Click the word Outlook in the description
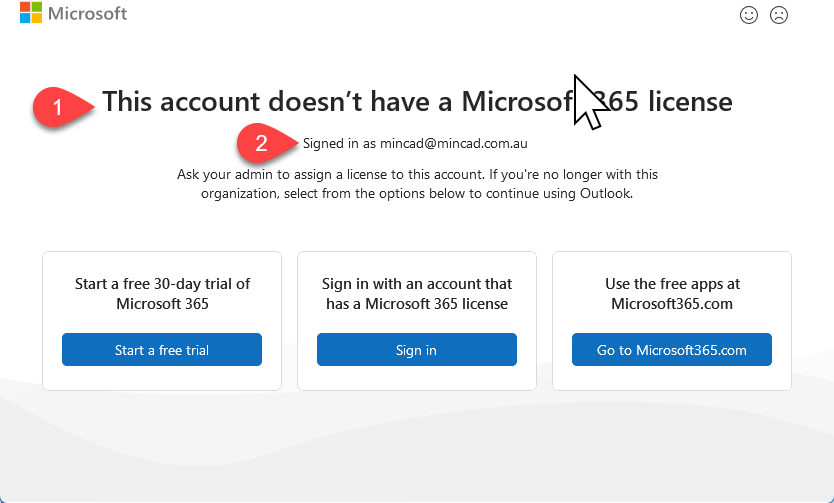 (605, 194)
